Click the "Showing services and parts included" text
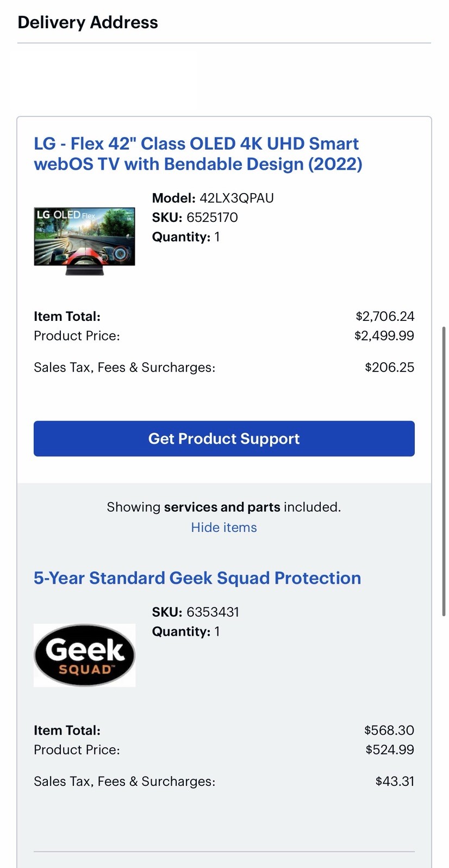The width and height of the screenshot is (449, 868). (x=224, y=507)
